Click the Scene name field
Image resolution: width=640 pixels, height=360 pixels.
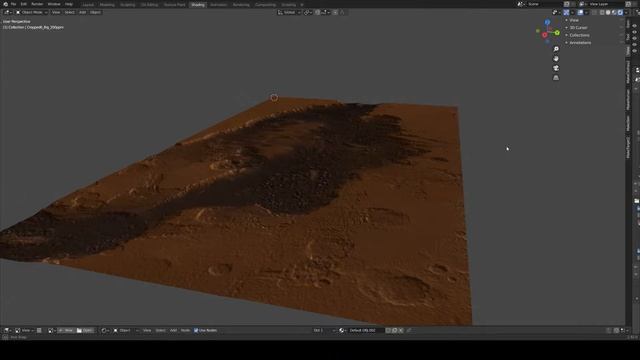click(543, 4)
